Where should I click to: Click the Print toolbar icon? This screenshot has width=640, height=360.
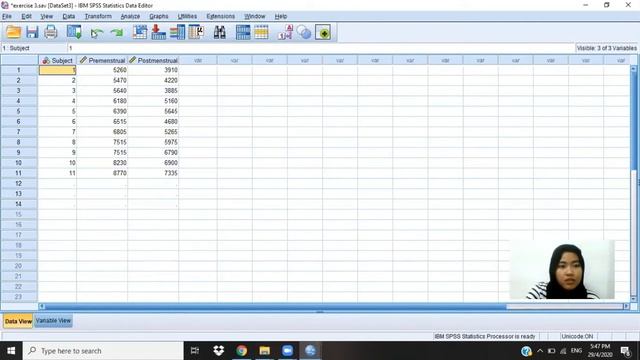click(x=51, y=32)
